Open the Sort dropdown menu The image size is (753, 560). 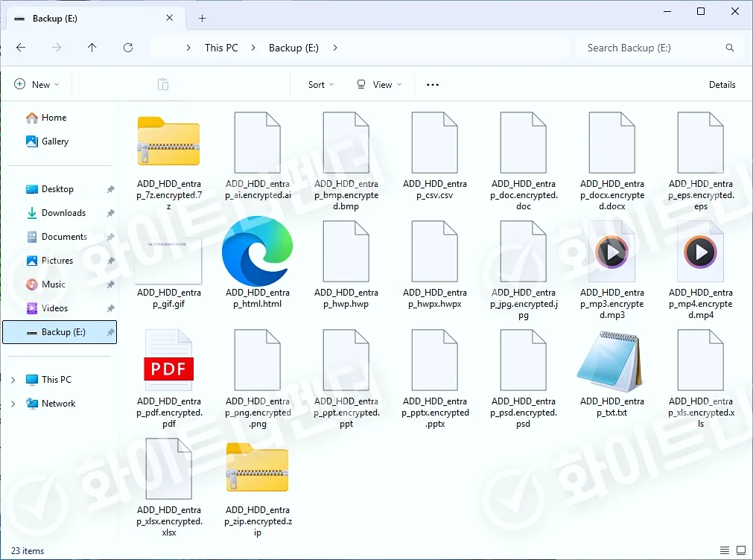(321, 85)
